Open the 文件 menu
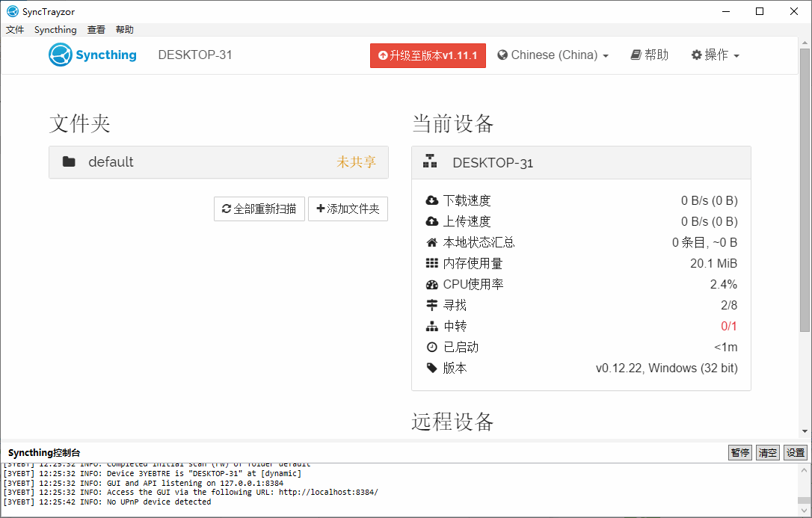The height and width of the screenshot is (518, 812). coord(15,30)
